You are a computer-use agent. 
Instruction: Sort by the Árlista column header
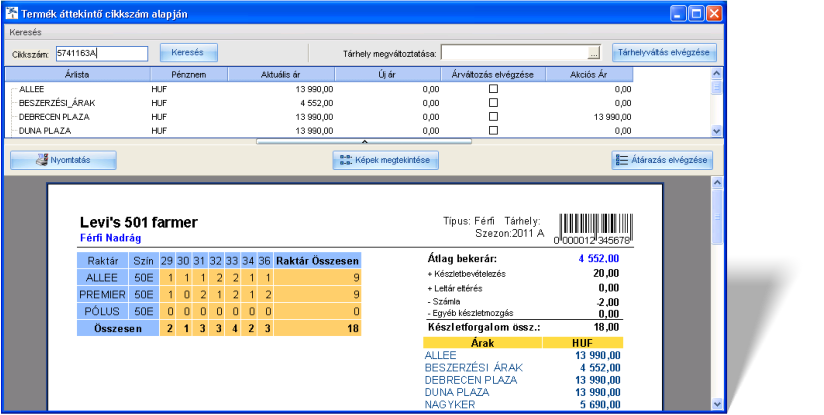(x=78, y=74)
